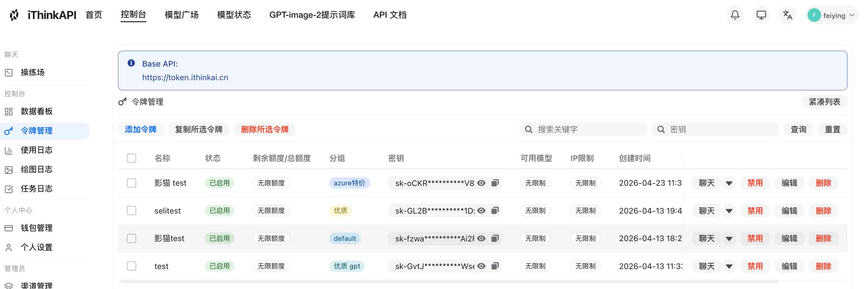The height and width of the screenshot is (289, 868).
Task: Open GPT-image-2提示词库 navigation item
Action: point(312,15)
